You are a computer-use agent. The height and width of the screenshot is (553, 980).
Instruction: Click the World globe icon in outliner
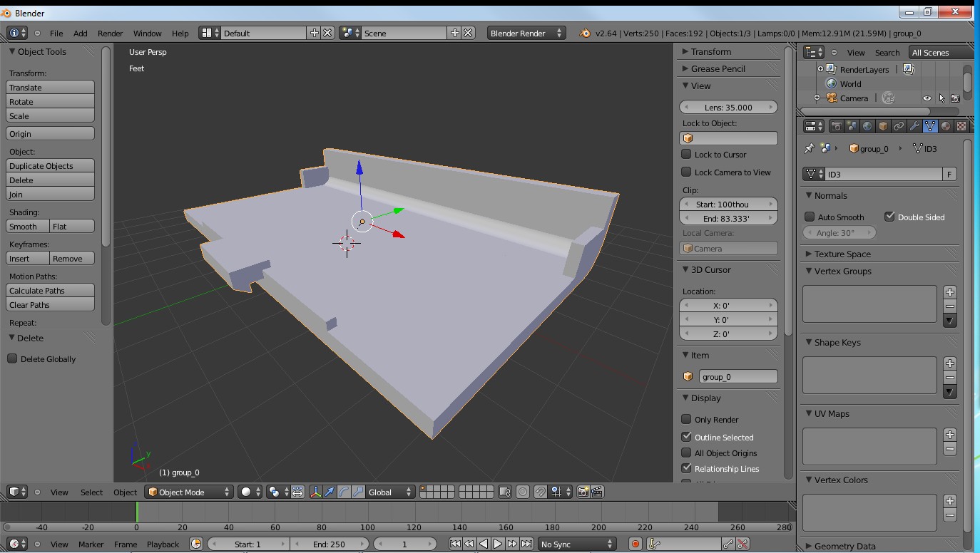(831, 83)
